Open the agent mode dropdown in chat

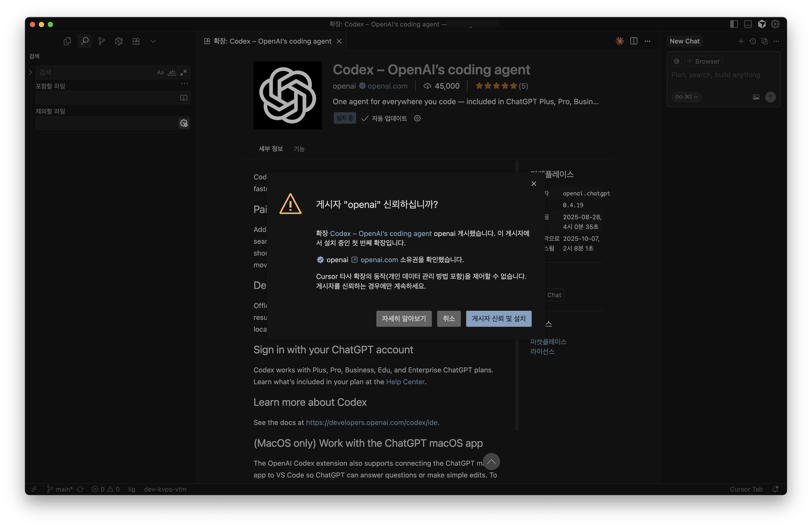pos(686,97)
